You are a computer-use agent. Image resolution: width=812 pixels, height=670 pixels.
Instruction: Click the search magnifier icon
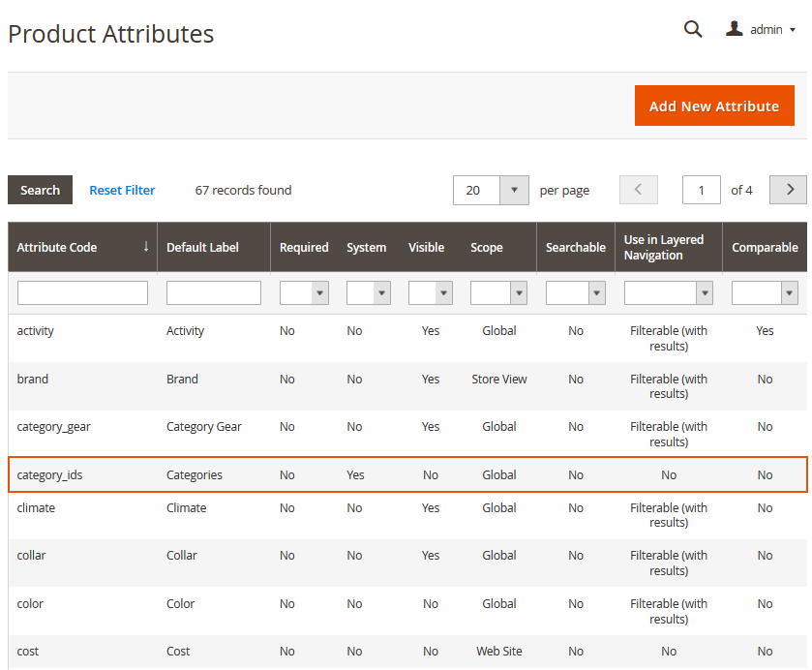point(693,29)
